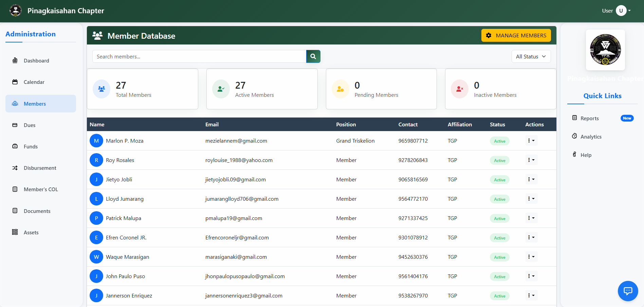Open the chat support bubble icon

(628, 291)
